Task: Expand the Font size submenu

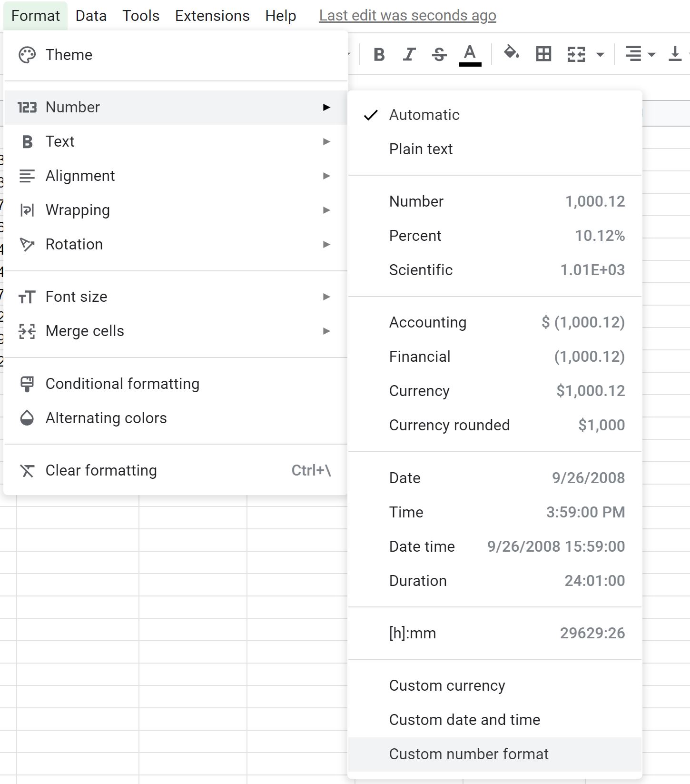Action: 176,297
